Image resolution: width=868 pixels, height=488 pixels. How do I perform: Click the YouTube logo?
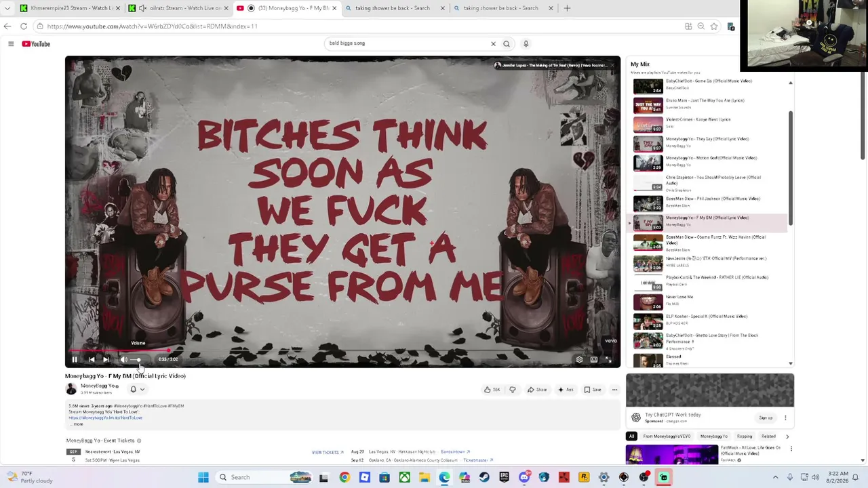tap(36, 44)
